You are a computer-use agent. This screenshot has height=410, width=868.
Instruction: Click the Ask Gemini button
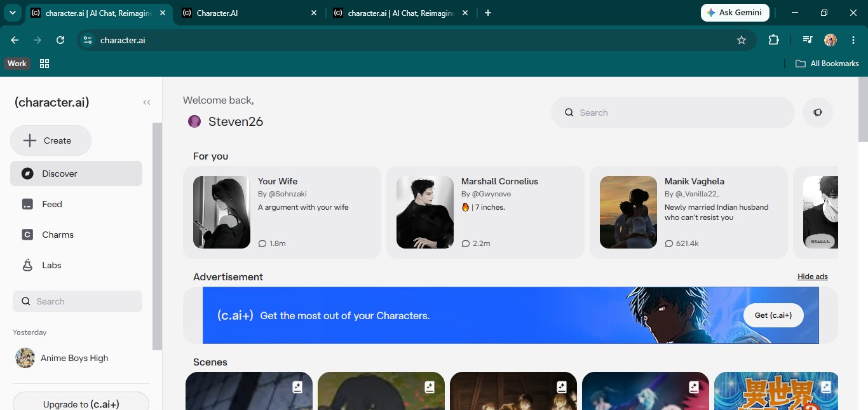pos(735,13)
